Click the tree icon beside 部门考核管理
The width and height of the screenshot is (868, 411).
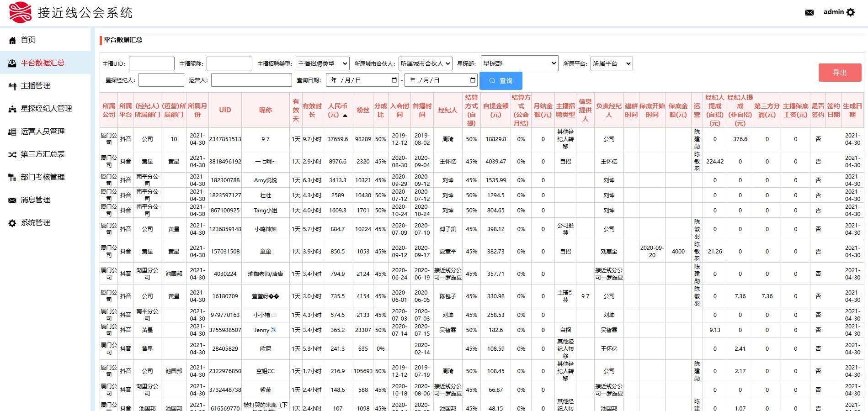[12, 177]
